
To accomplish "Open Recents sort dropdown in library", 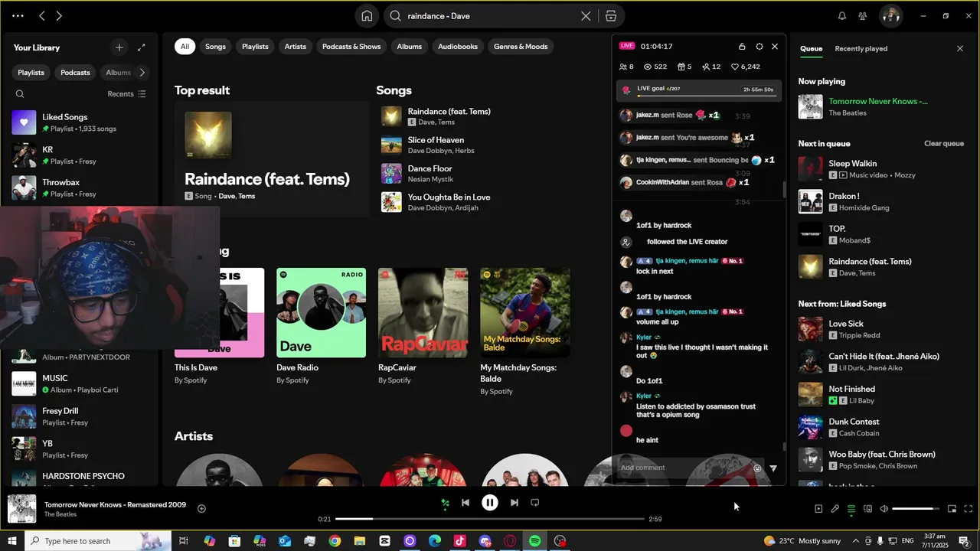I will pyautogui.click(x=126, y=94).
